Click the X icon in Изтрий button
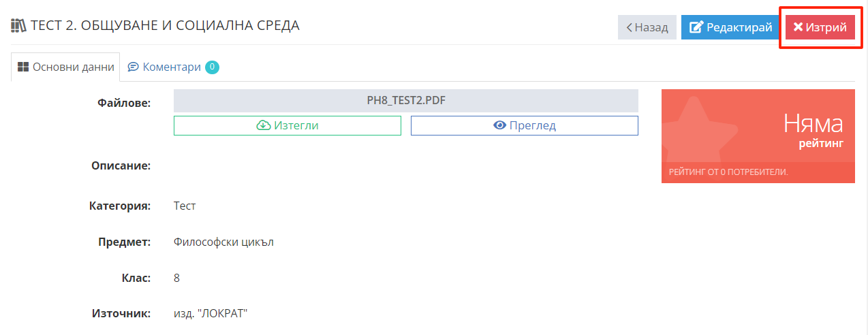Image resolution: width=868 pixels, height=335 pixels. click(x=798, y=27)
